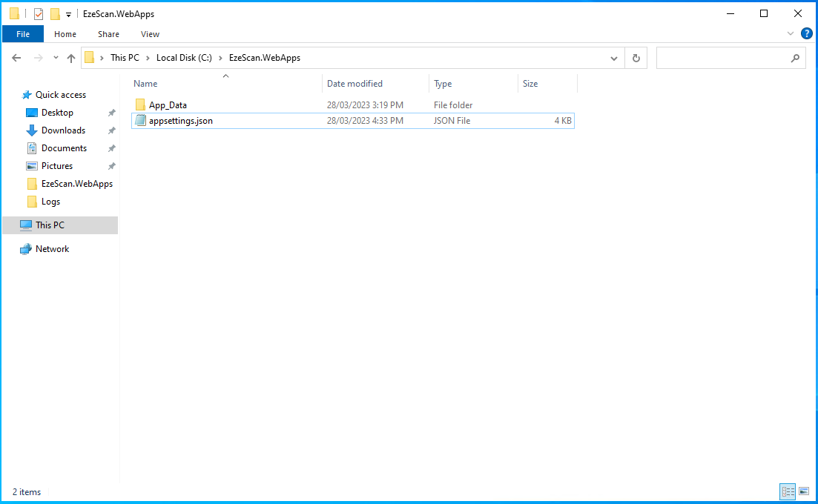Switch to the View ribbon tab
The image size is (818, 504).
[150, 34]
